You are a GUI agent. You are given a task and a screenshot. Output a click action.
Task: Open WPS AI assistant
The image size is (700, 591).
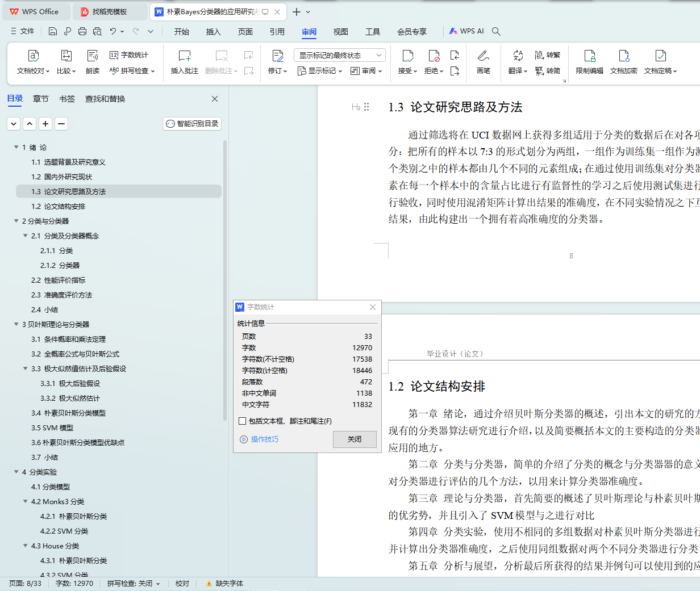466,31
